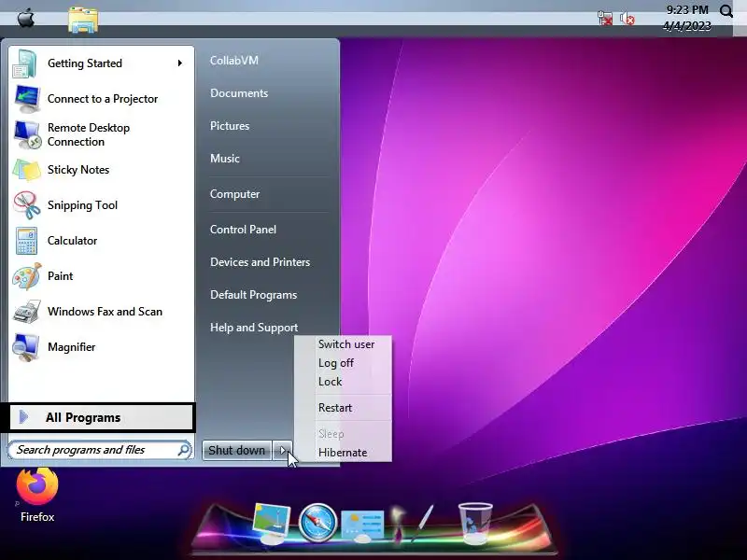The width and height of the screenshot is (747, 560).
Task: Choose Restart in power menu
Action: [x=335, y=408]
